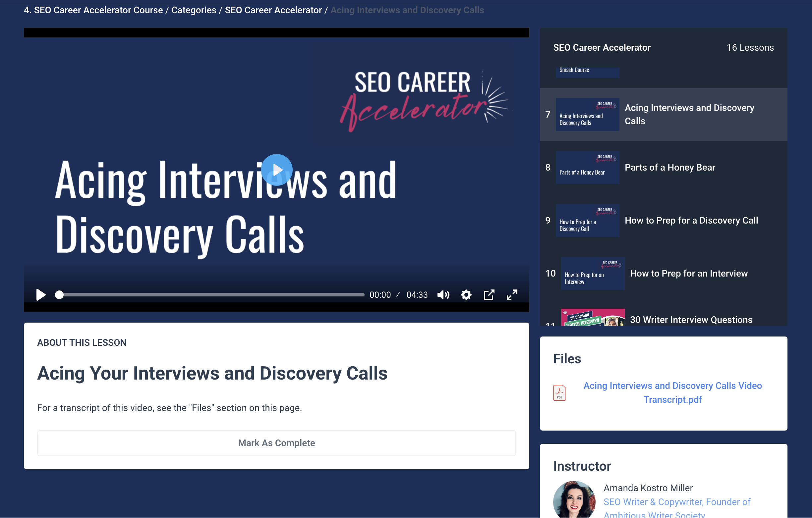This screenshot has width=812, height=518.
Task: Open lesson 10 How to Prep for an Interview
Action: tap(689, 273)
